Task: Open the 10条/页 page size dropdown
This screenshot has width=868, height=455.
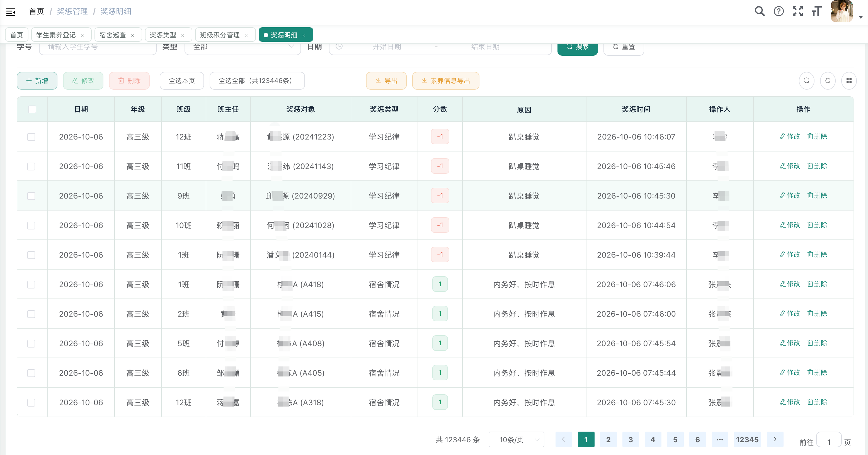Action: [x=516, y=439]
